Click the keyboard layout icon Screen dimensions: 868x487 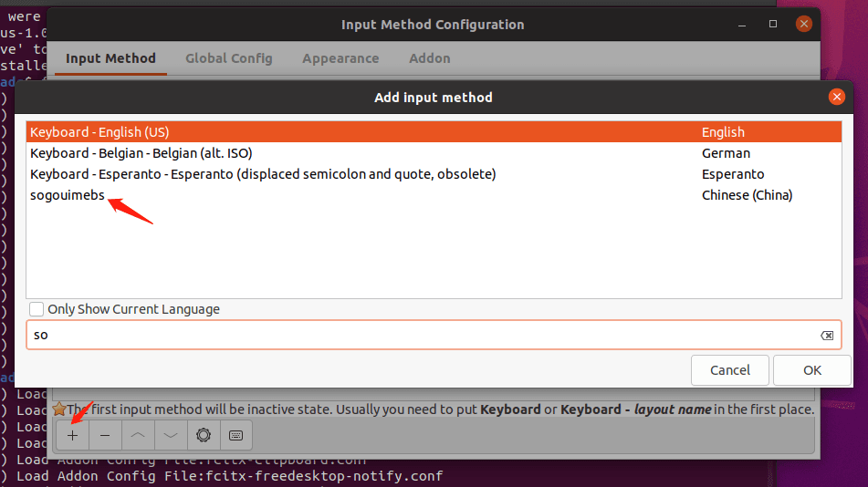point(235,436)
